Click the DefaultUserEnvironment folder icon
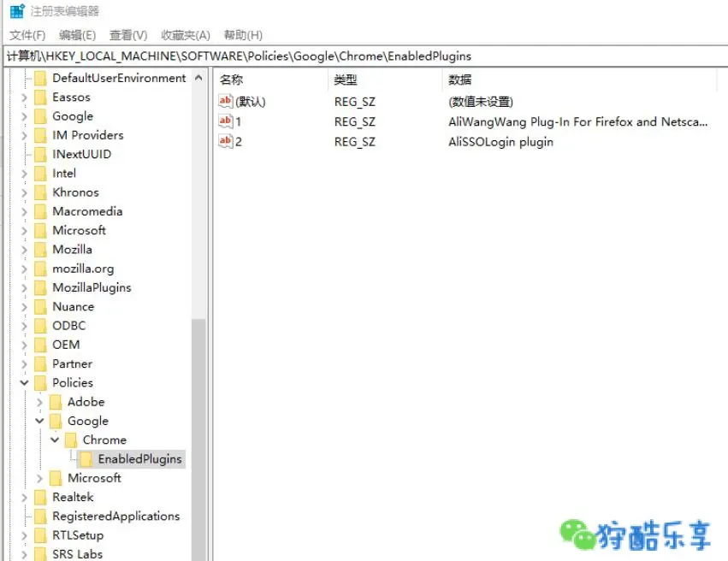This screenshot has width=728, height=561. [41, 78]
